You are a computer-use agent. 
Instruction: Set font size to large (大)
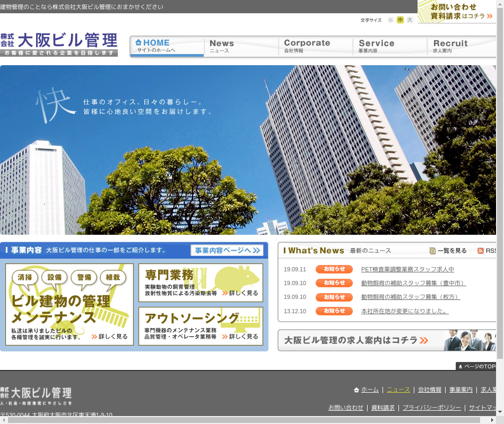click(x=410, y=20)
